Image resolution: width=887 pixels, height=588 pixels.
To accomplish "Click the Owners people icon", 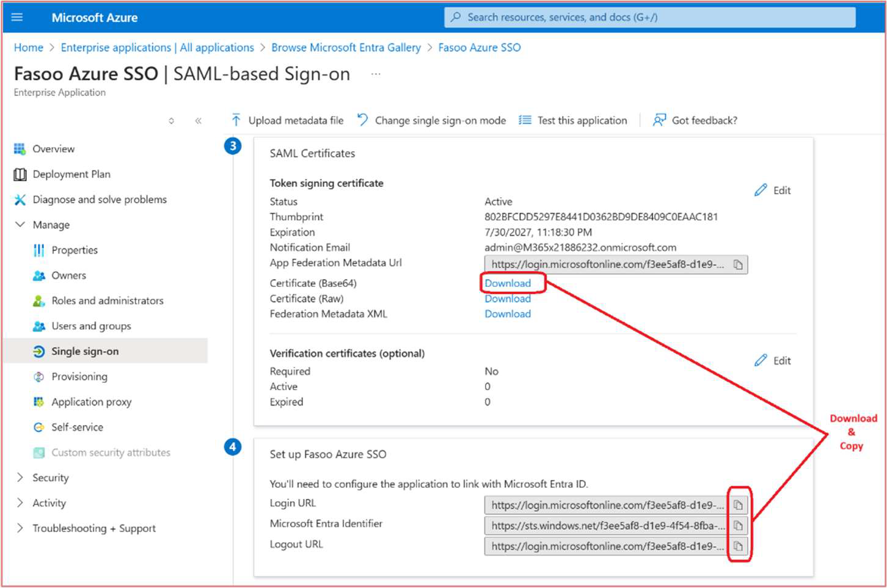I will click(39, 275).
